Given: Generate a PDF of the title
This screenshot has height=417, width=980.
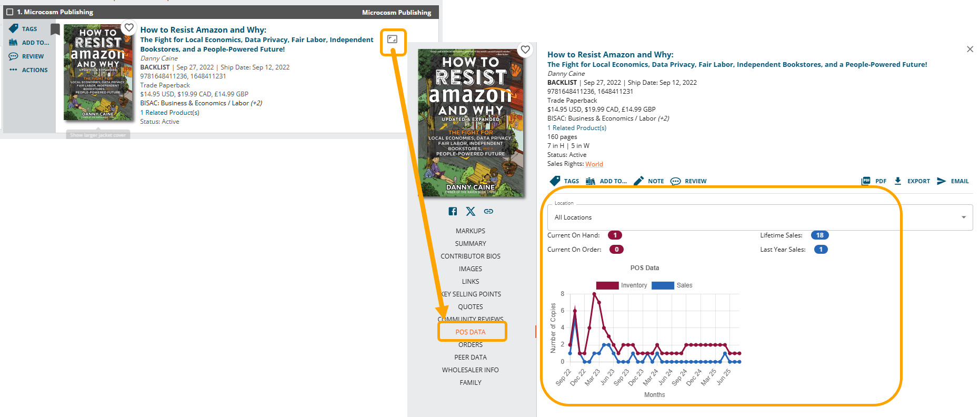Looking at the screenshot, I should (x=866, y=181).
